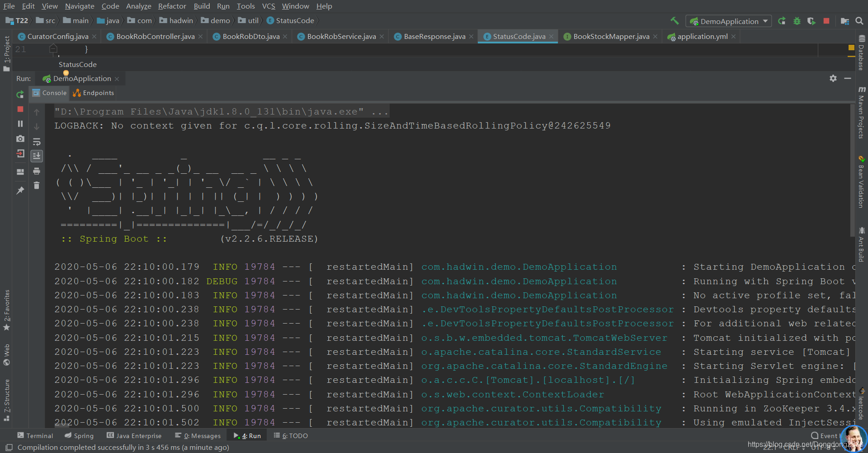Build project with hammer icon
This screenshot has height=453, width=868.
(x=675, y=21)
